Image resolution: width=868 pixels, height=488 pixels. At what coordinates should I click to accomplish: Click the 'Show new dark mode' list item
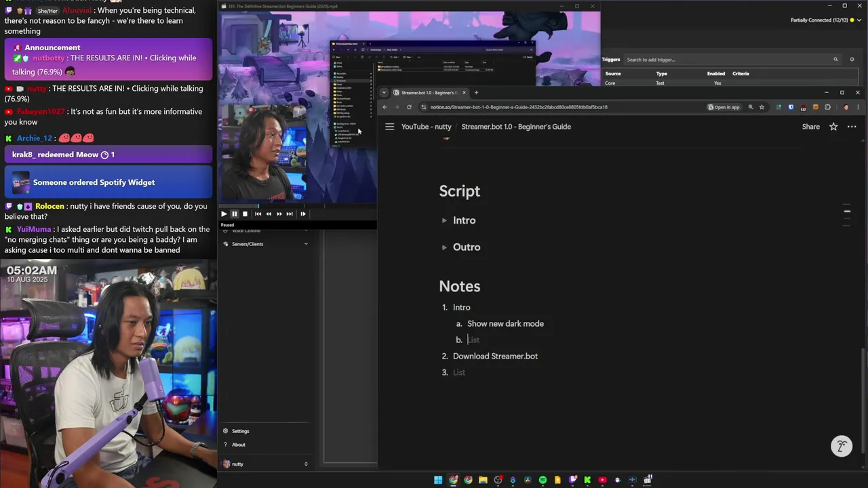(505, 323)
